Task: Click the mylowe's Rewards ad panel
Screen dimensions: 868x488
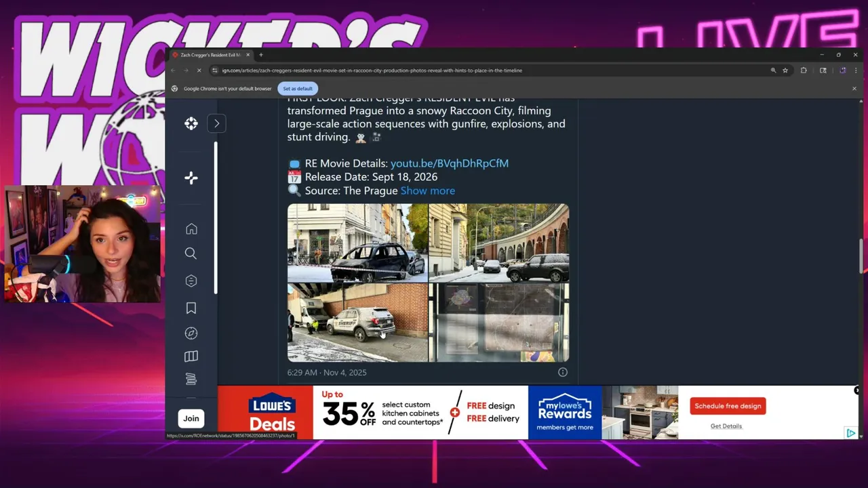Action: pyautogui.click(x=565, y=413)
